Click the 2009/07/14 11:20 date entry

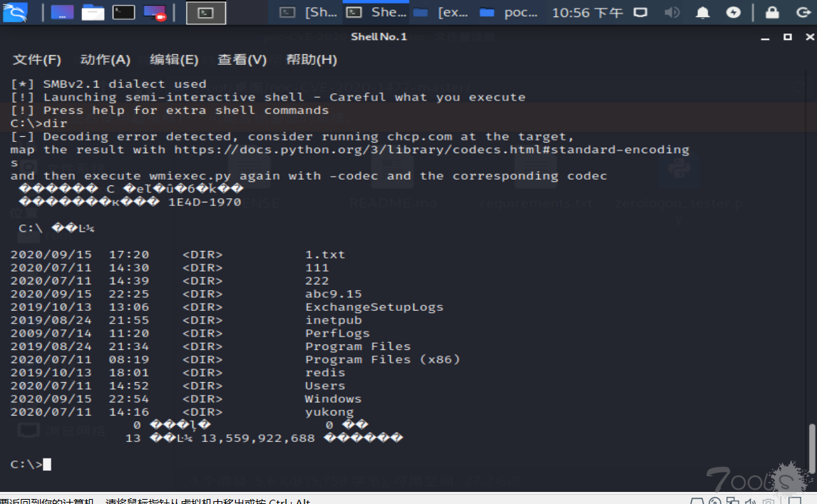[80, 334]
